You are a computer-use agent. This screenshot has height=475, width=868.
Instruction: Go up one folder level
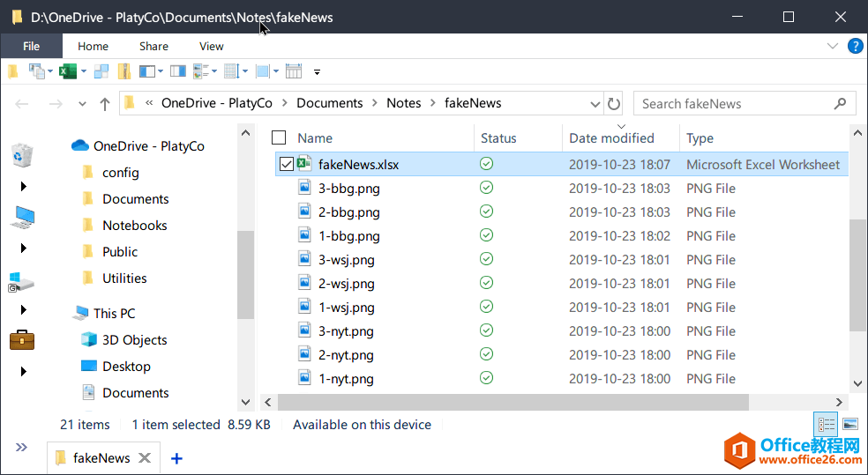pos(105,104)
